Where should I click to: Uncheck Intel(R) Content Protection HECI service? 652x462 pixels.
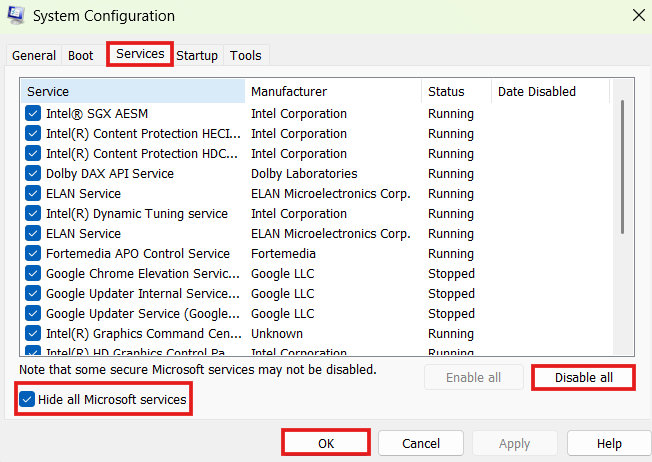pos(33,133)
